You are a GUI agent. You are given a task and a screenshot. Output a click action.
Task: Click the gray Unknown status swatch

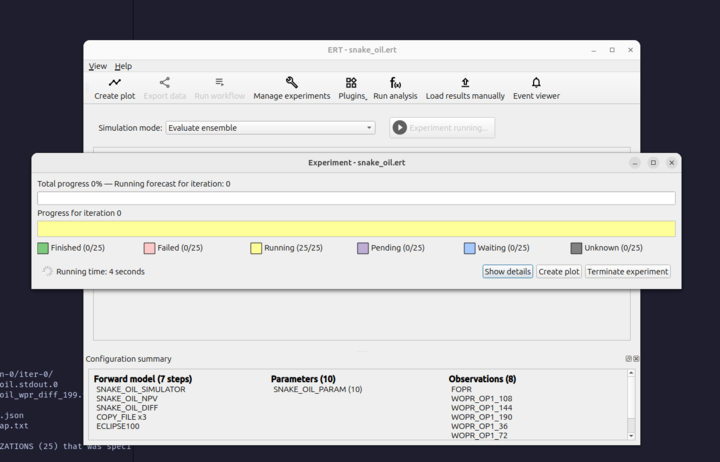click(576, 248)
